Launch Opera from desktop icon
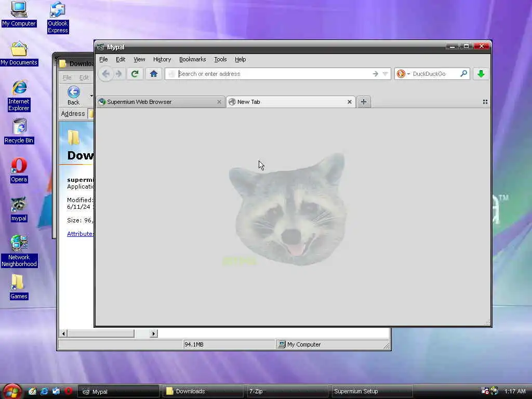Viewport: 532px width, 399px height. (19, 170)
